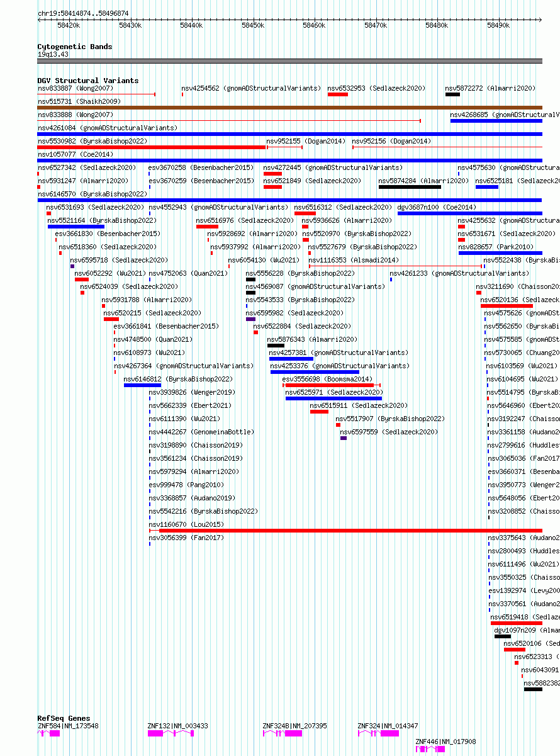Click red bar under nsv6532953
The width and height of the screenshot is (560, 756).
[338, 94]
